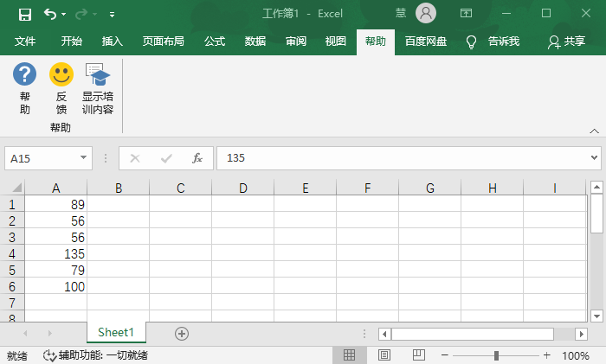Open the 文件 menu tab
Image resolution: width=606 pixels, height=364 pixels.
coord(25,42)
